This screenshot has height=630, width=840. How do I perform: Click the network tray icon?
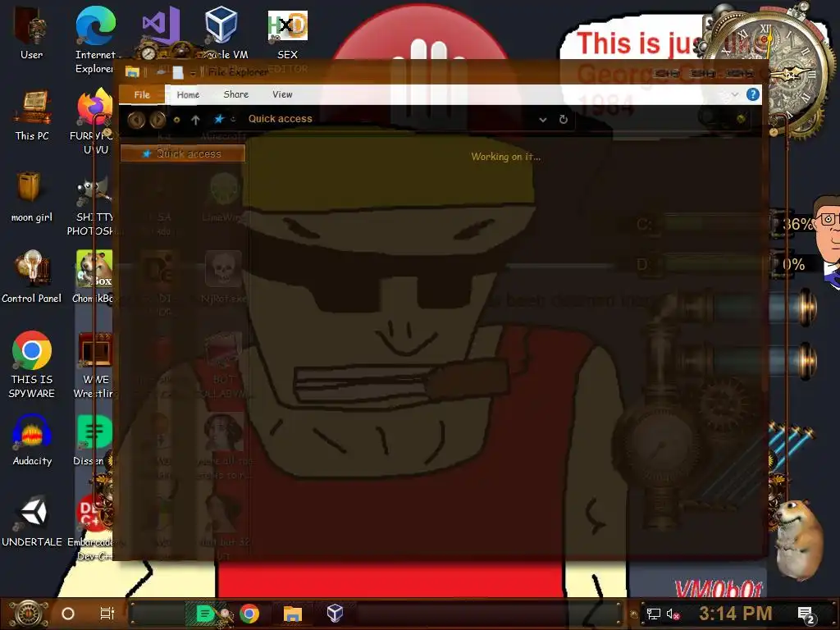tap(653, 614)
